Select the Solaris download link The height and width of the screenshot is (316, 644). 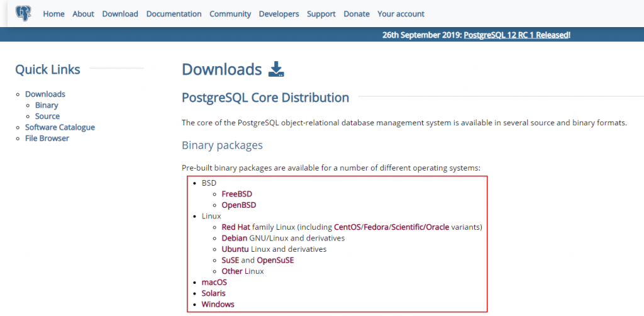(214, 293)
